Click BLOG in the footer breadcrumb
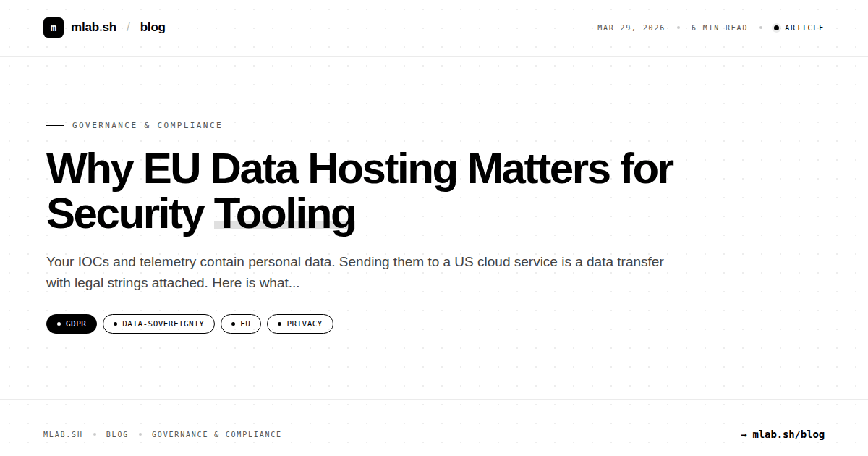The height and width of the screenshot is (456, 868). pyautogui.click(x=117, y=434)
